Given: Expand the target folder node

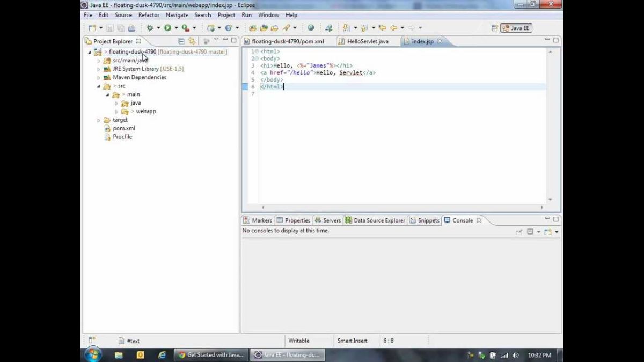Looking at the screenshot, I should point(99,120).
